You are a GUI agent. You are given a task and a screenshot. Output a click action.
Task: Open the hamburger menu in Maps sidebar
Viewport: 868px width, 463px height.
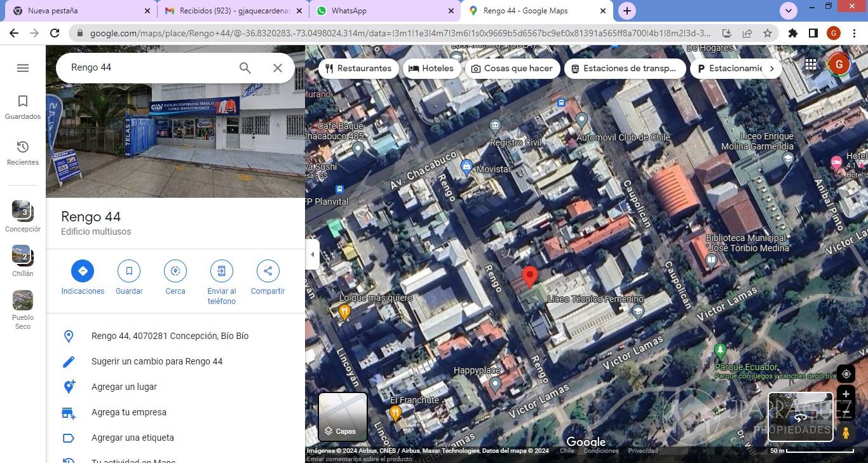[23, 68]
